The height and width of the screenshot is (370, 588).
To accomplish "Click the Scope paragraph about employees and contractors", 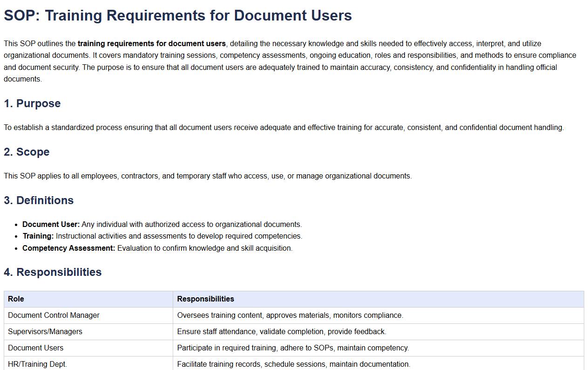I will [208, 176].
